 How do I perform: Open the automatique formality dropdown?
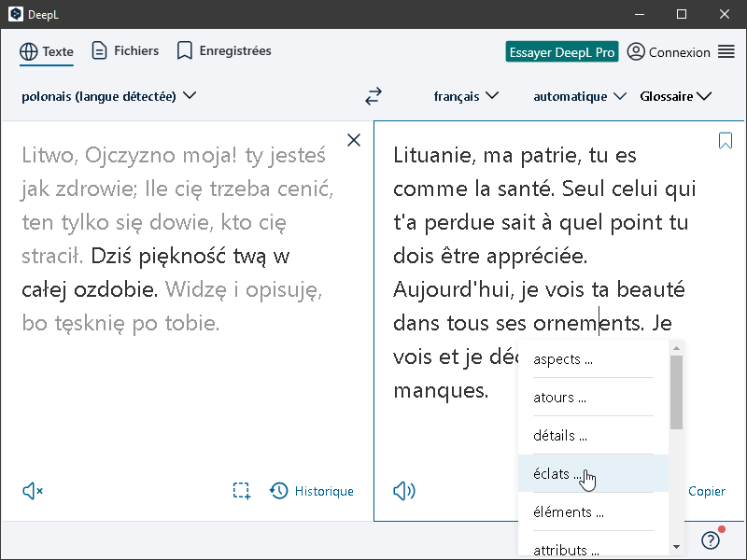point(579,96)
